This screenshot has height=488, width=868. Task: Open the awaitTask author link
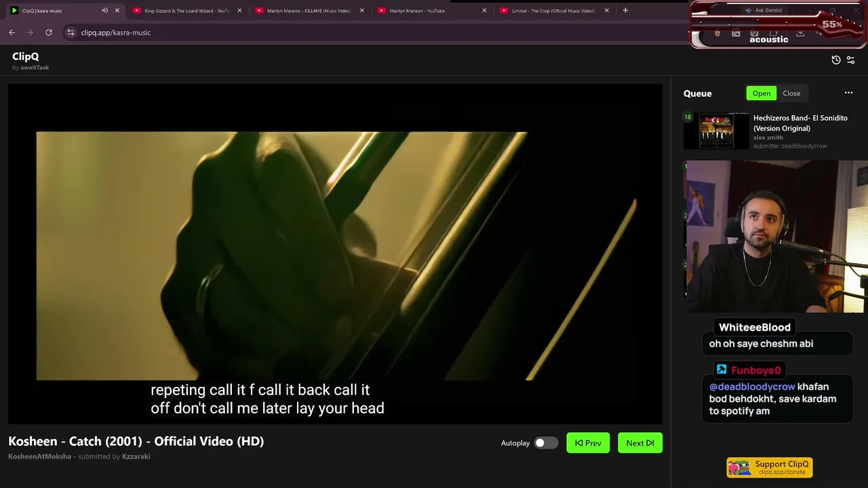coord(35,68)
